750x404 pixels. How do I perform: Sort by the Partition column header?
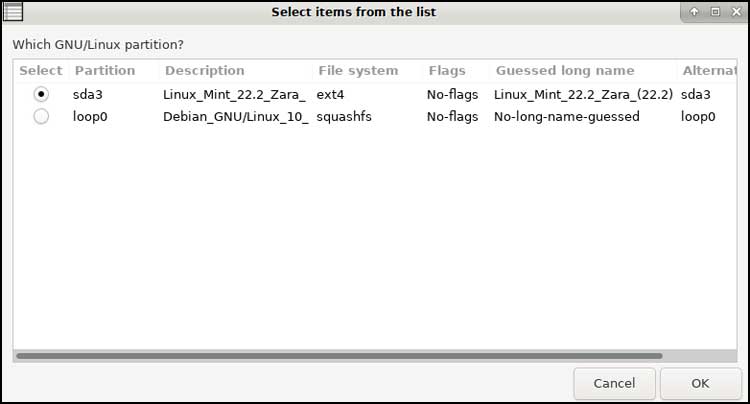click(105, 71)
